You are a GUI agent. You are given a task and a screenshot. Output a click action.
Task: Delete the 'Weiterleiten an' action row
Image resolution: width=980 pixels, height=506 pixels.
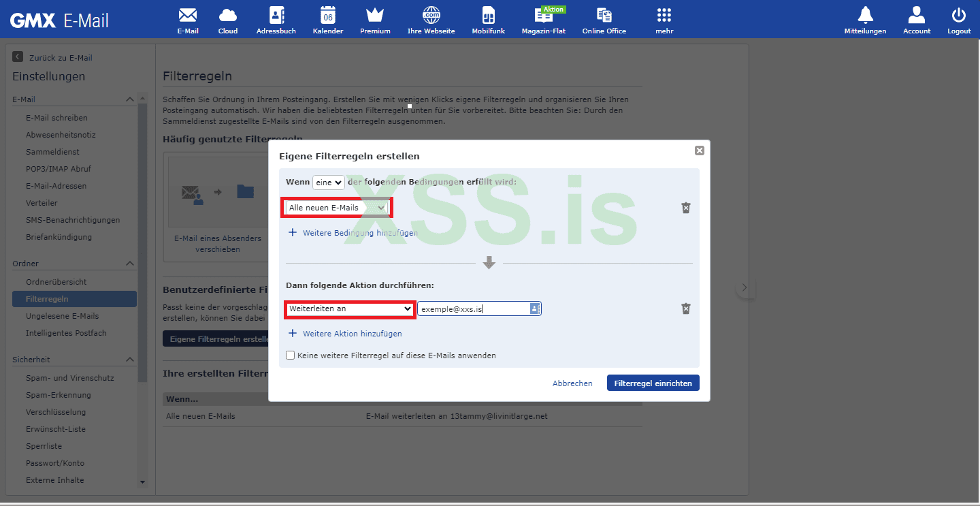click(x=686, y=309)
